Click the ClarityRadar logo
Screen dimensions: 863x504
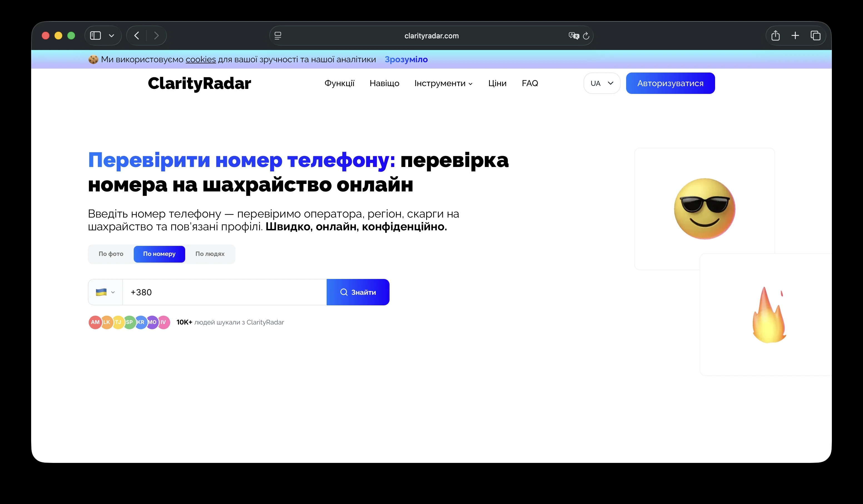[x=199, y=83]
